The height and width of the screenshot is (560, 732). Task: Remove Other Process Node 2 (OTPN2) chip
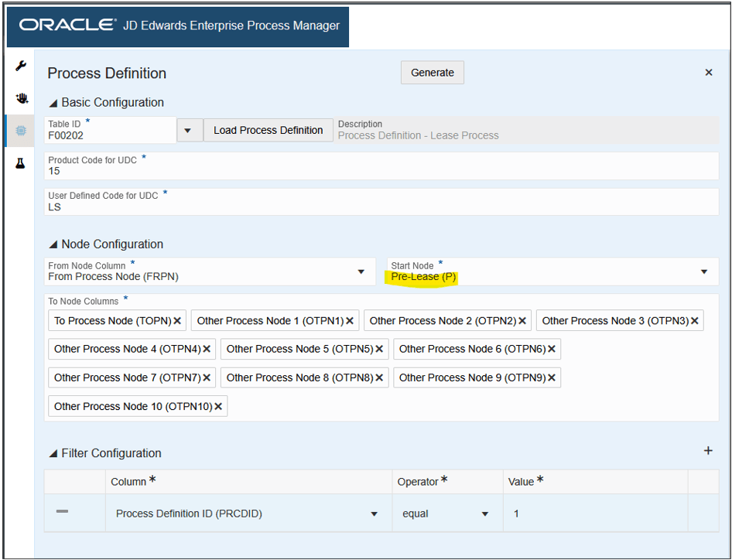click(x=522, y=320)
